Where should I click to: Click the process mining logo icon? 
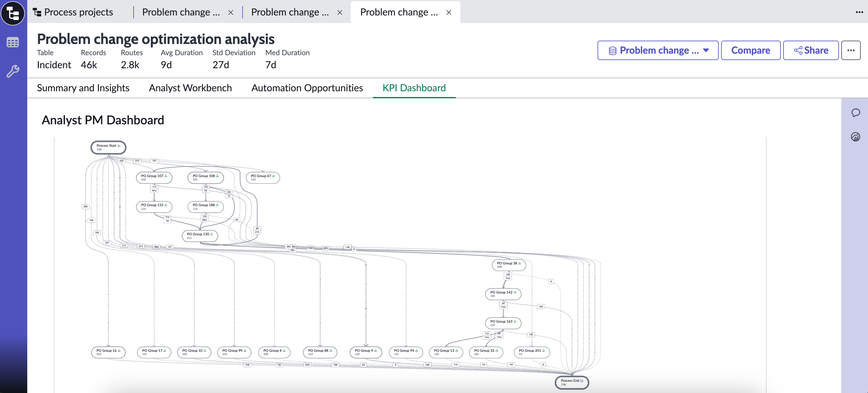tap(13, 13)
